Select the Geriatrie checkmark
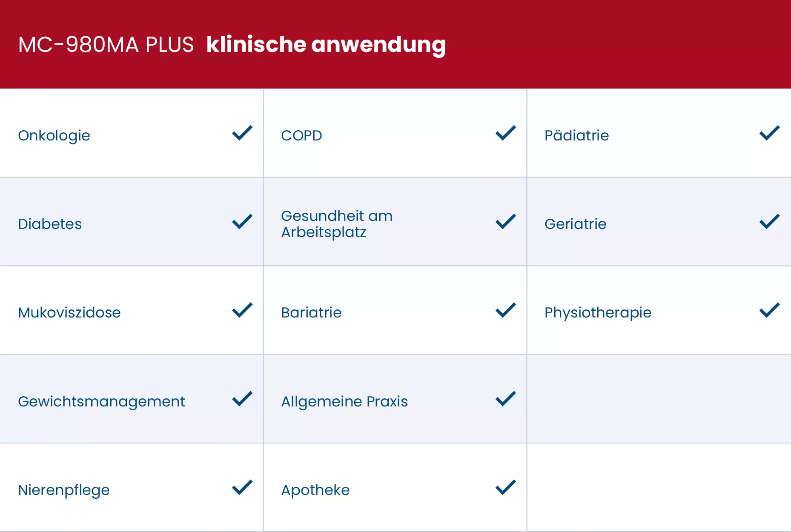The width and height of the screenshot is (791, 532). pos(770,222)
